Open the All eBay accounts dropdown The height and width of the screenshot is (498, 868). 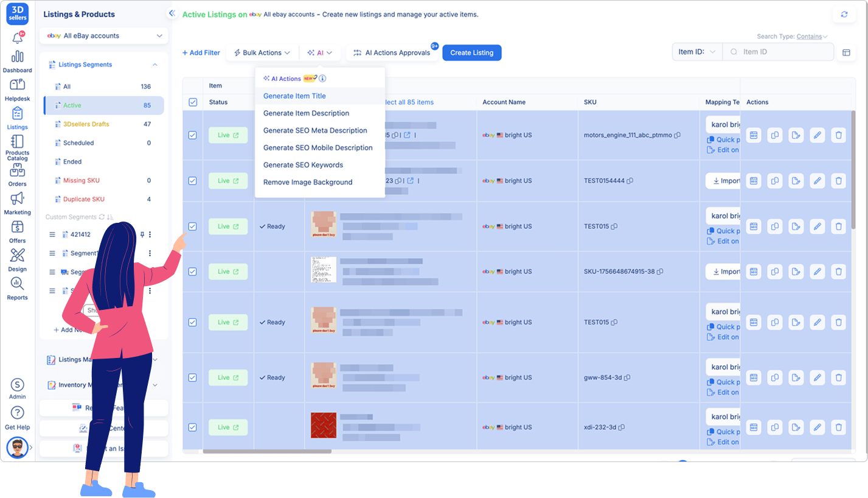104,36
